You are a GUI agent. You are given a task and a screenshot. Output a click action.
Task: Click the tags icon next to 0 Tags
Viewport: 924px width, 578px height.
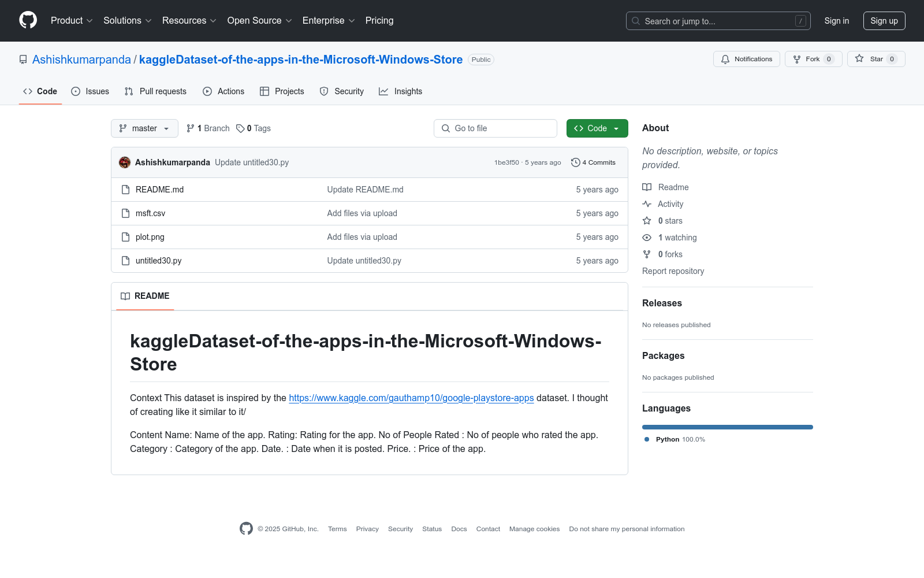240,128
